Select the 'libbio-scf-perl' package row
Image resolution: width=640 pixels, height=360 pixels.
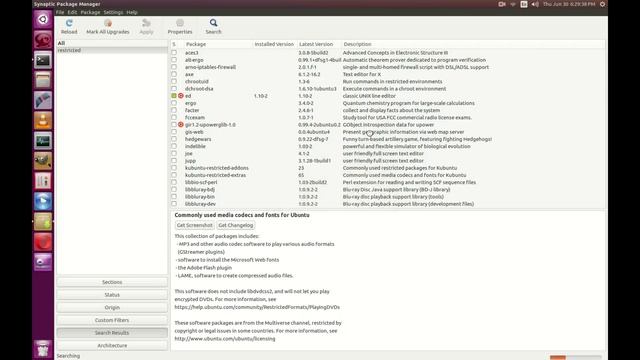coord(388,182)
